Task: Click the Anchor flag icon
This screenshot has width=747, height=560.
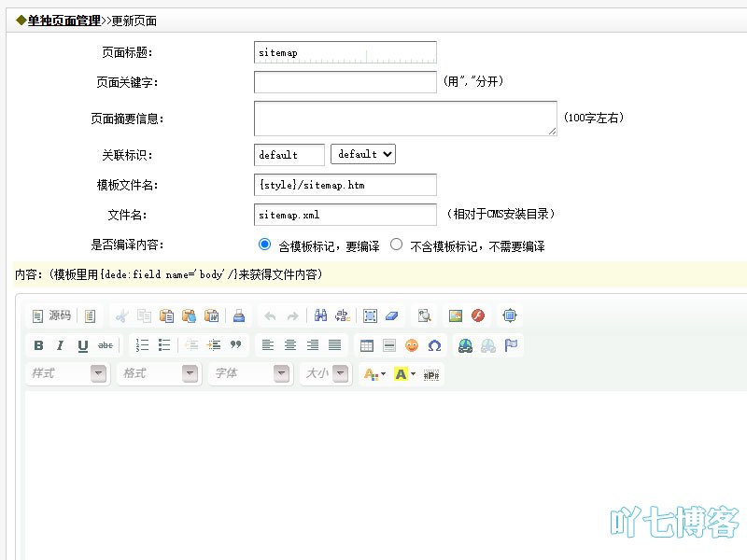Action: pyautogui.click(x=510, y=345)
